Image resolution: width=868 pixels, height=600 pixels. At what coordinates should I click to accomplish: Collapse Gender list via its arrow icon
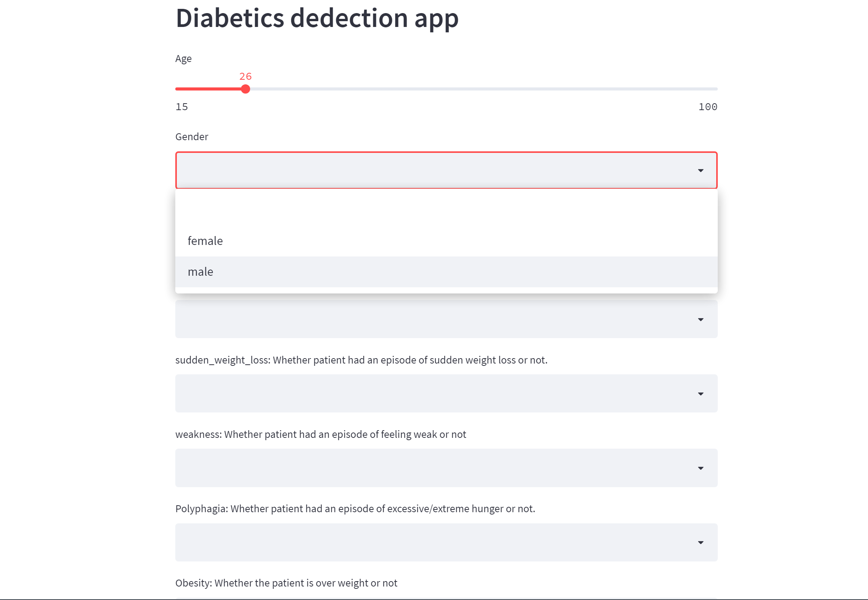700,171
